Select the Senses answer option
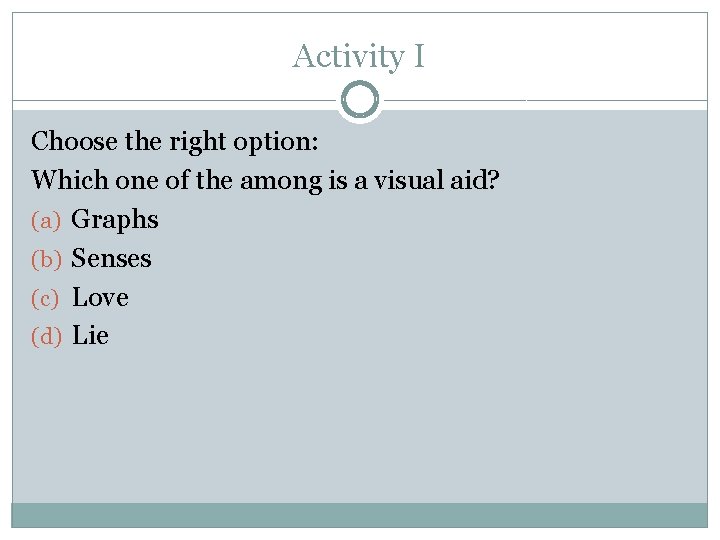 112,258
